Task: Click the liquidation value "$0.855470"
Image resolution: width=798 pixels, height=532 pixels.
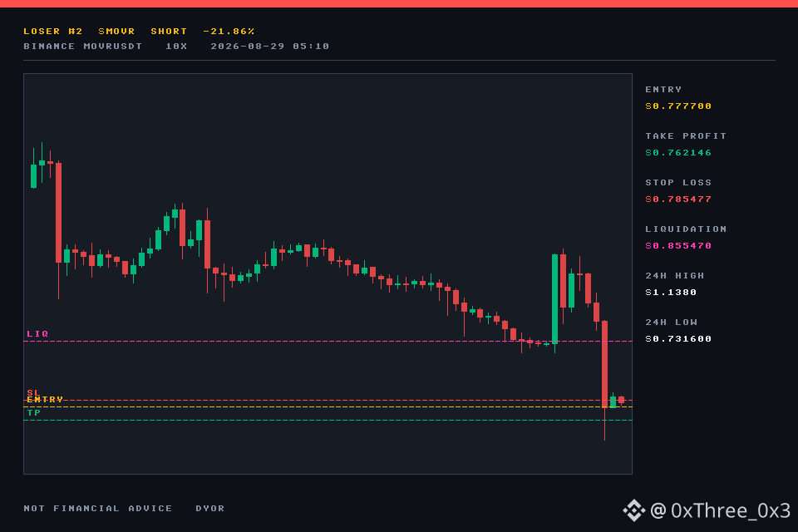Action: 678,245
